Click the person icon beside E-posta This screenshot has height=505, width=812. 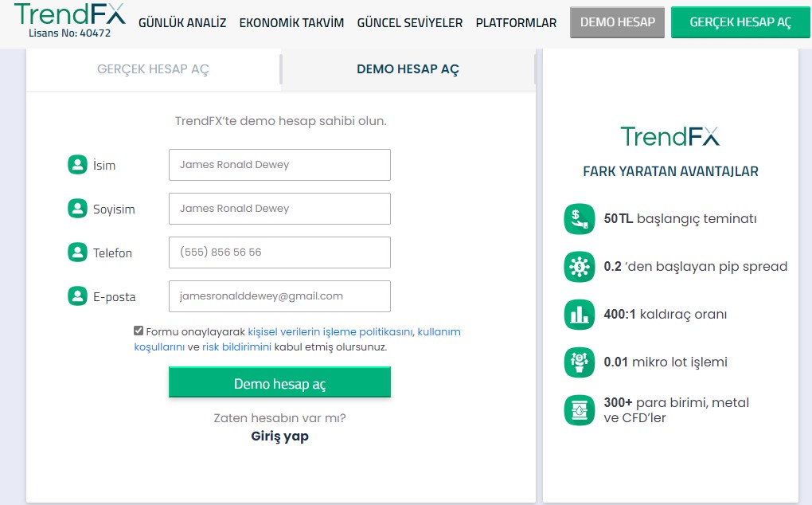(78, 296)
